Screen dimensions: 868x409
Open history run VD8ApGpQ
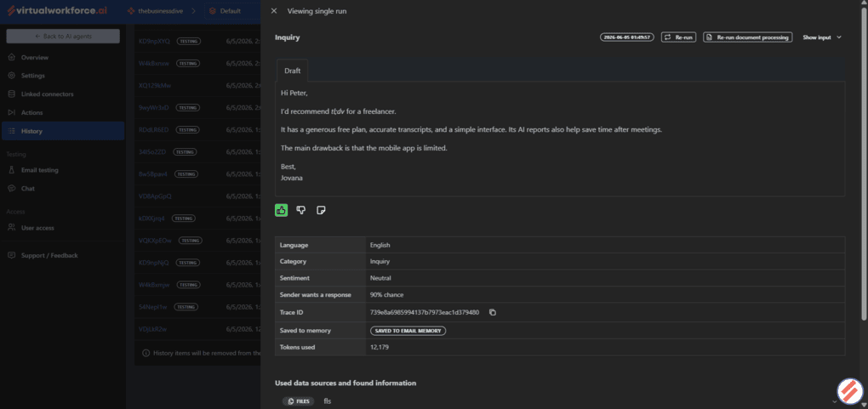click(x=155, y=196)
